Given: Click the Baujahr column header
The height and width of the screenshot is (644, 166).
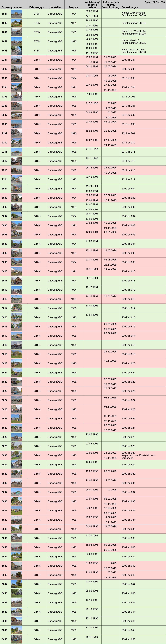Looking at the screenshot, I should pos(74,7).
